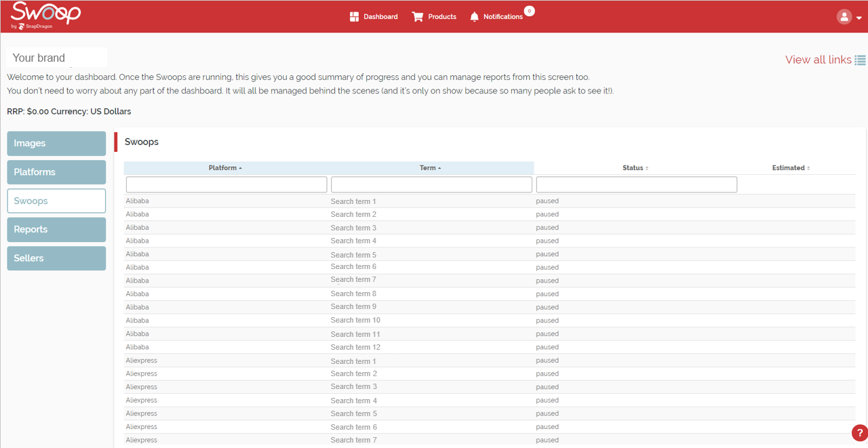The image size is (868, 448).
Task: Sort the table by Platform column
Action: (x=226, y=168)
